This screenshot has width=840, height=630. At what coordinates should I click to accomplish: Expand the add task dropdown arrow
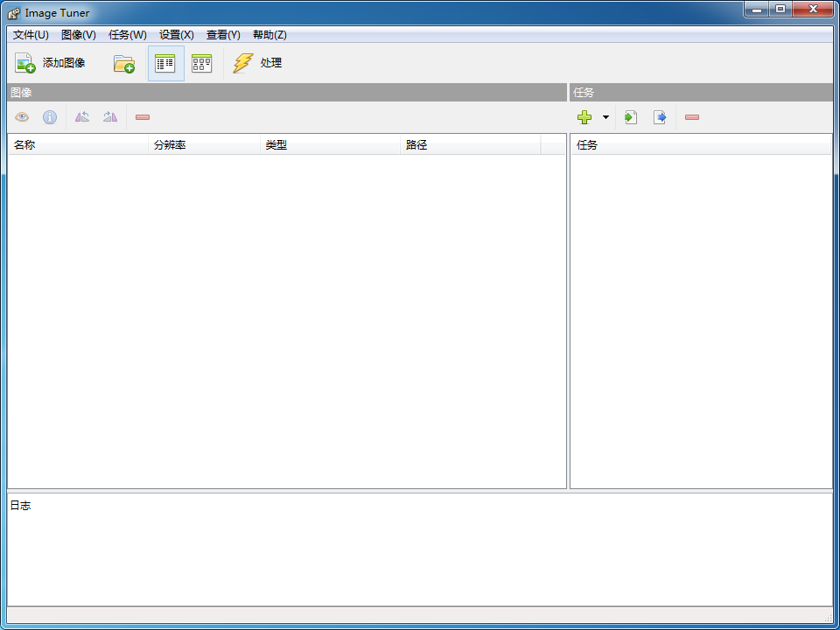(605, 117)
